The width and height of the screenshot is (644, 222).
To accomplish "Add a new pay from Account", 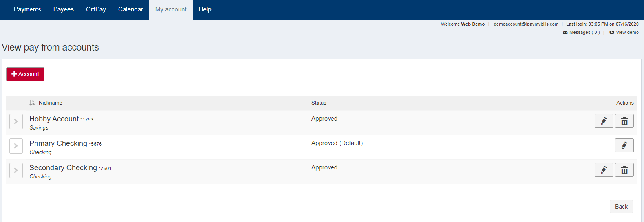I will click(25, 74).
